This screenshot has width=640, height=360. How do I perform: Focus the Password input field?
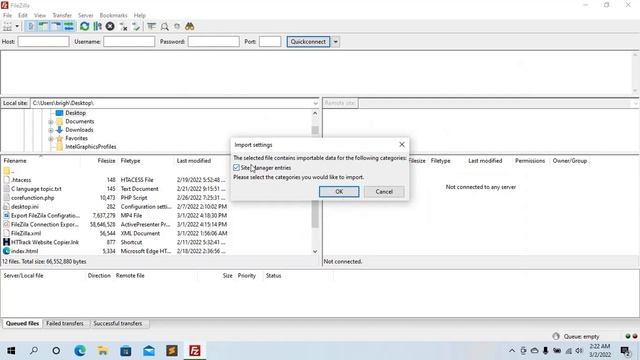pyautogui.click(x=213, y=42)
